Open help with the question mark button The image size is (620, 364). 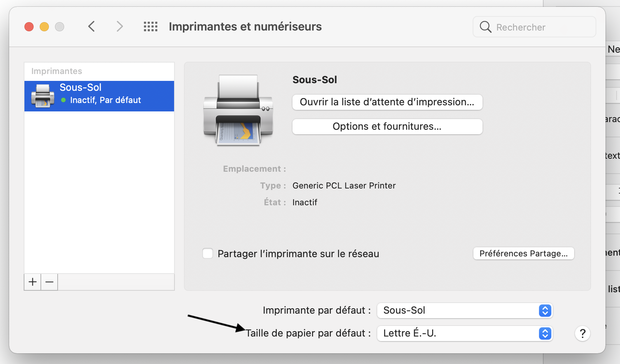582,333
